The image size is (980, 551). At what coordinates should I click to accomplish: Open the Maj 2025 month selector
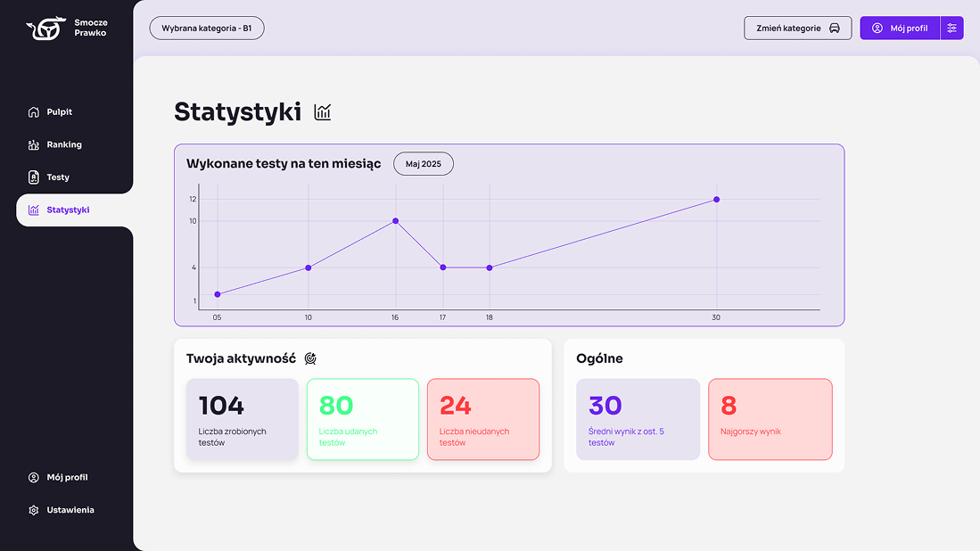click(x=424, y=164)
